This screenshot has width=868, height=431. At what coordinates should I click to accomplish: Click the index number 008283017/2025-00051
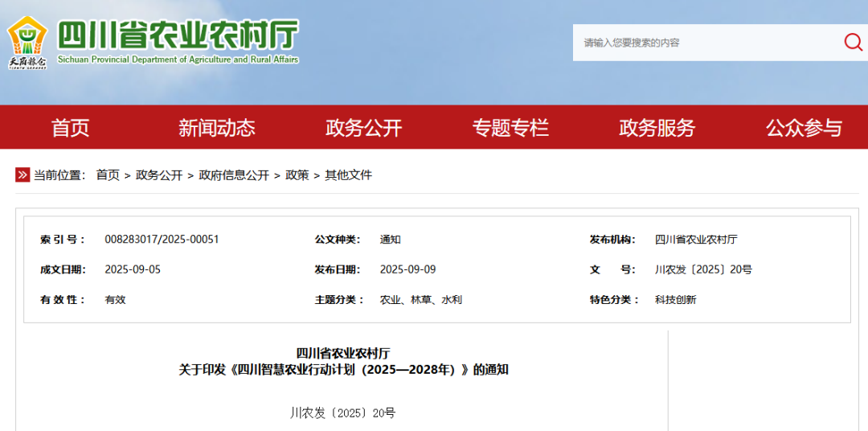[162, 240]
